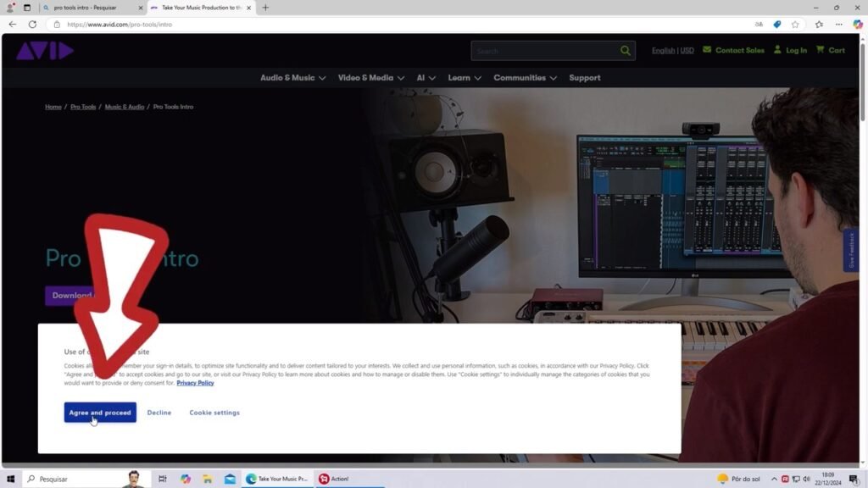Screen dimensions: 868x488
Task: Click the favorites star in address bar
Action: (x=795, y=25)
